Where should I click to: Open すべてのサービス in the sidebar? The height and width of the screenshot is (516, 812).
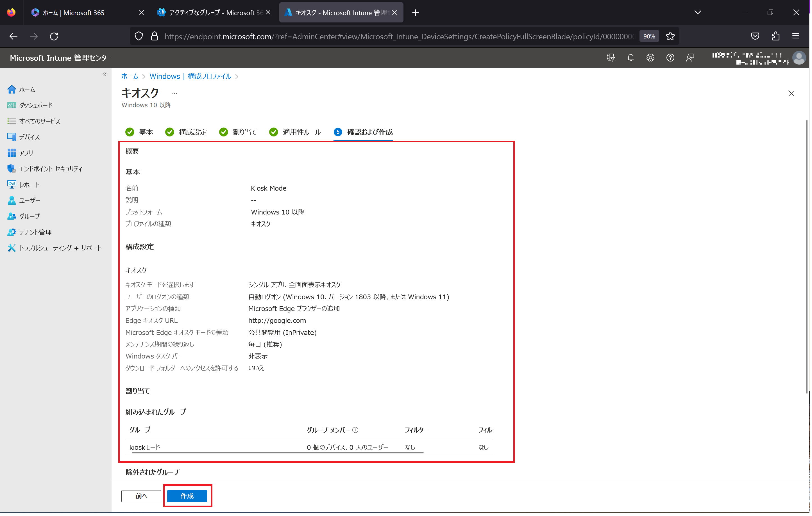(x=34, y=121)
